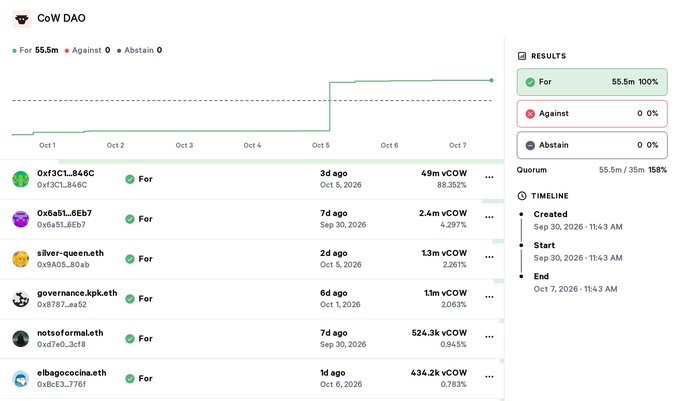The image size is (680, 401).
Task: Click the green check icon in For result
Action: coord(530,82)
